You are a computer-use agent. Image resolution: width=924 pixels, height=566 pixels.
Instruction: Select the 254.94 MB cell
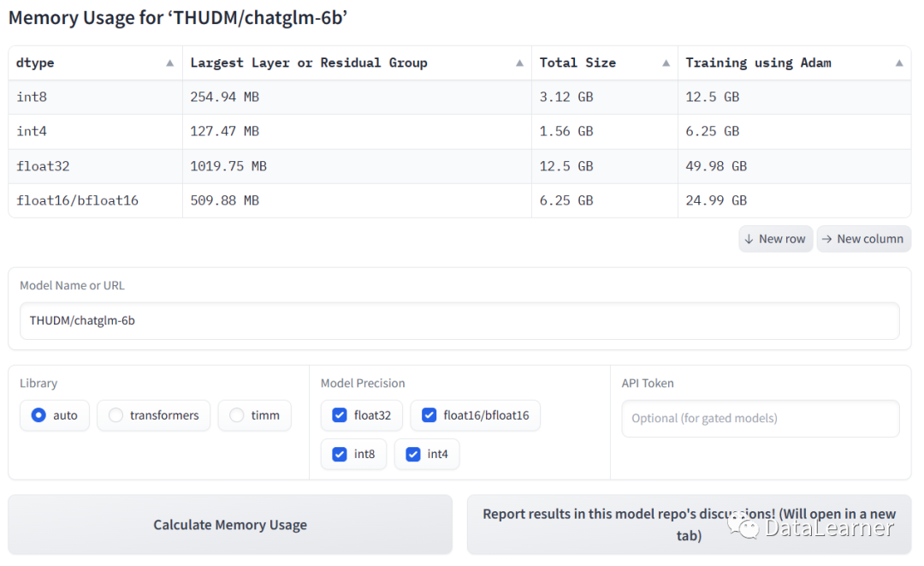pos(357,98)
